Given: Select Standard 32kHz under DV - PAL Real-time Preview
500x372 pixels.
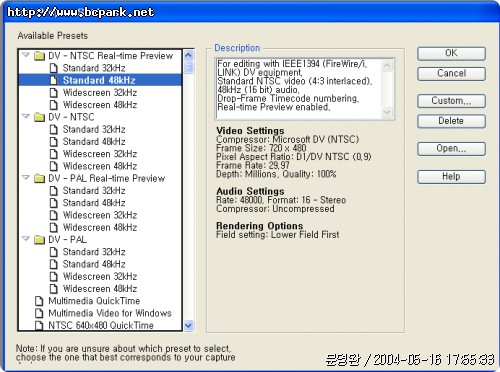Looking at the screenshot, I should (94, 191).
